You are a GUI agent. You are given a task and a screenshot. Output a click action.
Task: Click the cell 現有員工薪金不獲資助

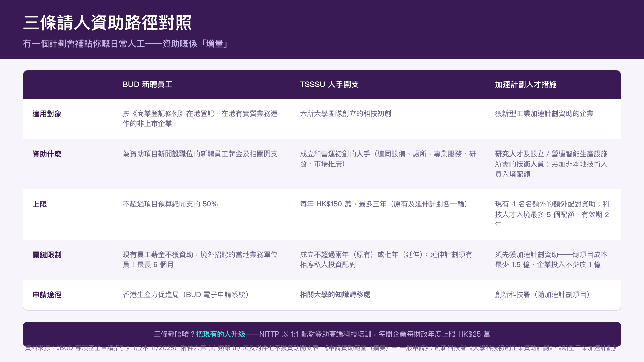pyautogui.click(x=200, y=260)
